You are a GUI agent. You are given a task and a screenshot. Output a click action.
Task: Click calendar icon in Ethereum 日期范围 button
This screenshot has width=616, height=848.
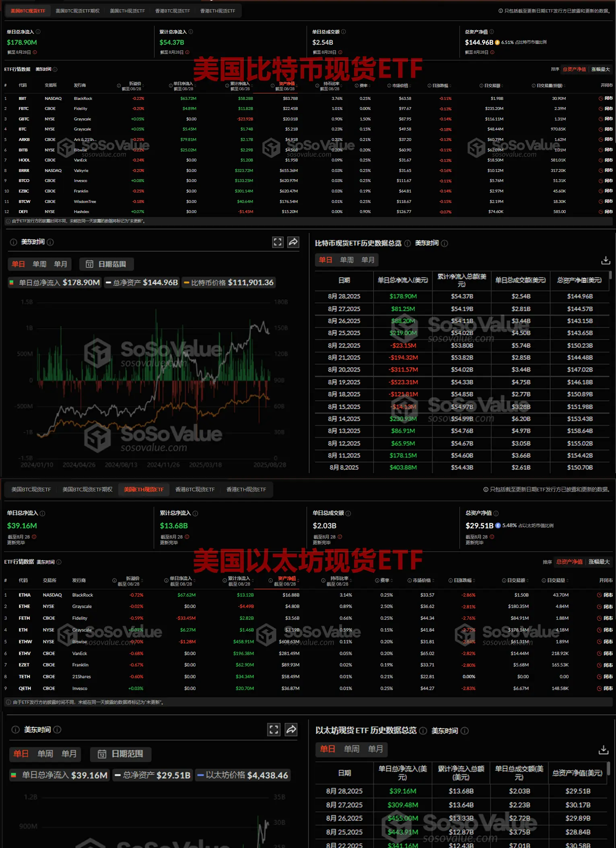(102, 754)
